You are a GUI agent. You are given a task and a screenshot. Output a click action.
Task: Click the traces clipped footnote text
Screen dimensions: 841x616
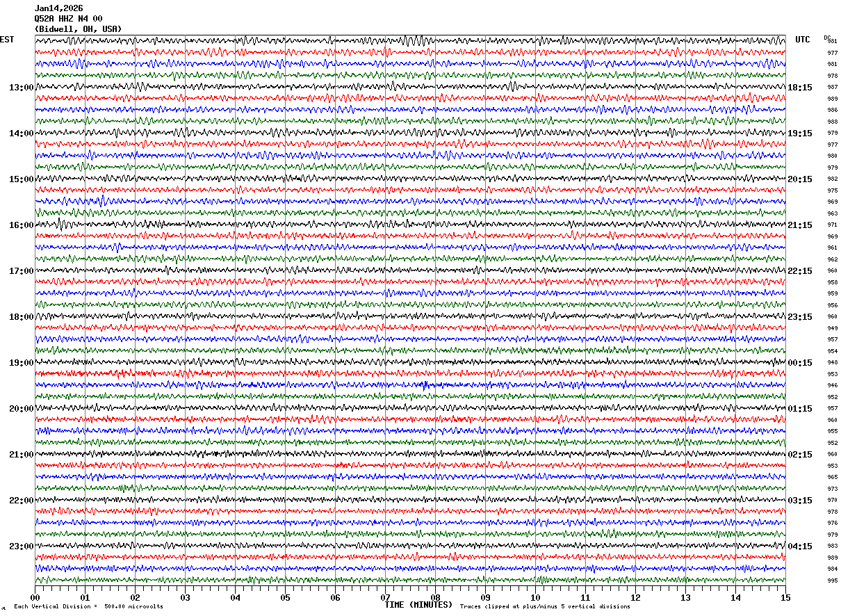click(545, 607)
